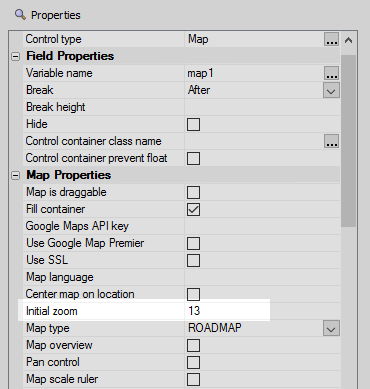
Task: Click the Google Maps API key field
Action: point(262,226)
